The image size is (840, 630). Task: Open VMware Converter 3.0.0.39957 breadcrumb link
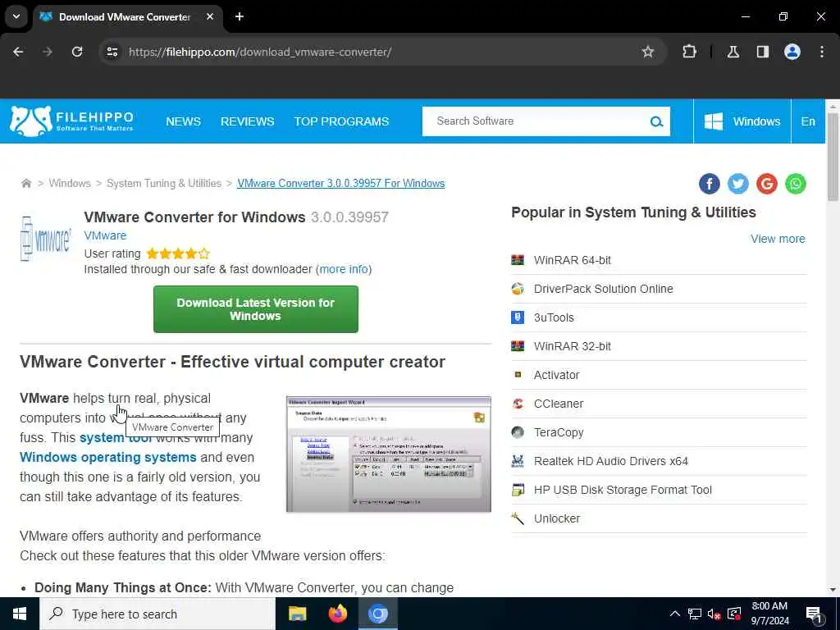tap(340, 183)
